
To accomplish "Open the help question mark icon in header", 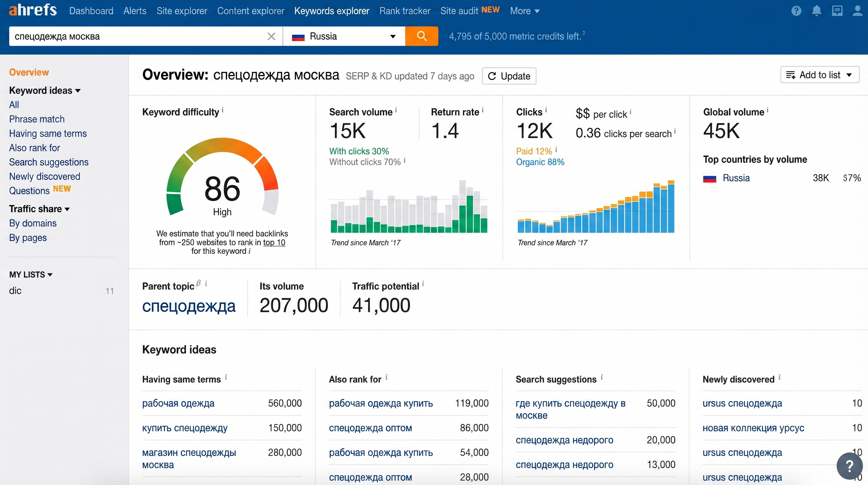I will point(796,11).
